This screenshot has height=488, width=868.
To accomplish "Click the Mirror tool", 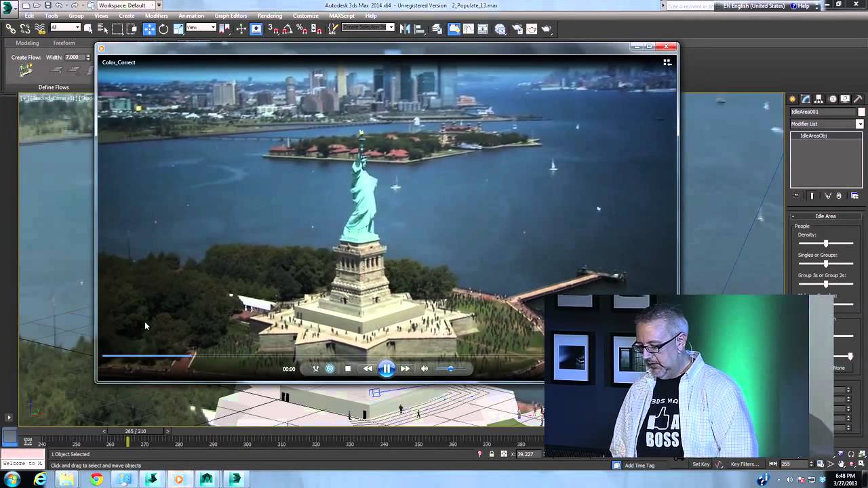I will click(405, 28).
